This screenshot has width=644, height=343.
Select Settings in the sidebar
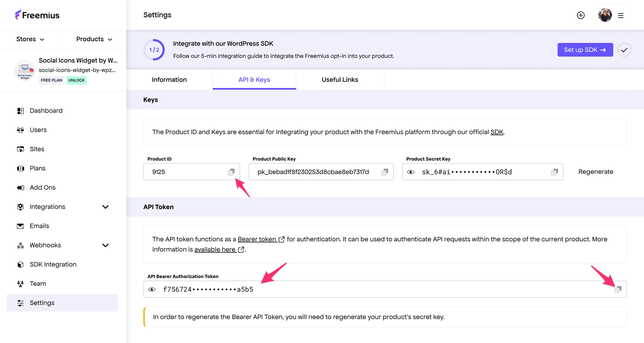[62, 303]
